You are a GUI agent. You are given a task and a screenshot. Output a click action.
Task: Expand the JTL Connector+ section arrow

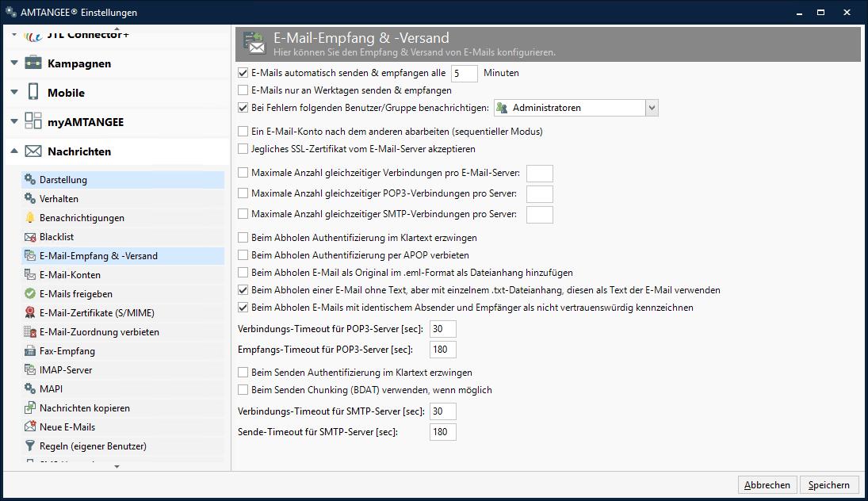(14, 35)
